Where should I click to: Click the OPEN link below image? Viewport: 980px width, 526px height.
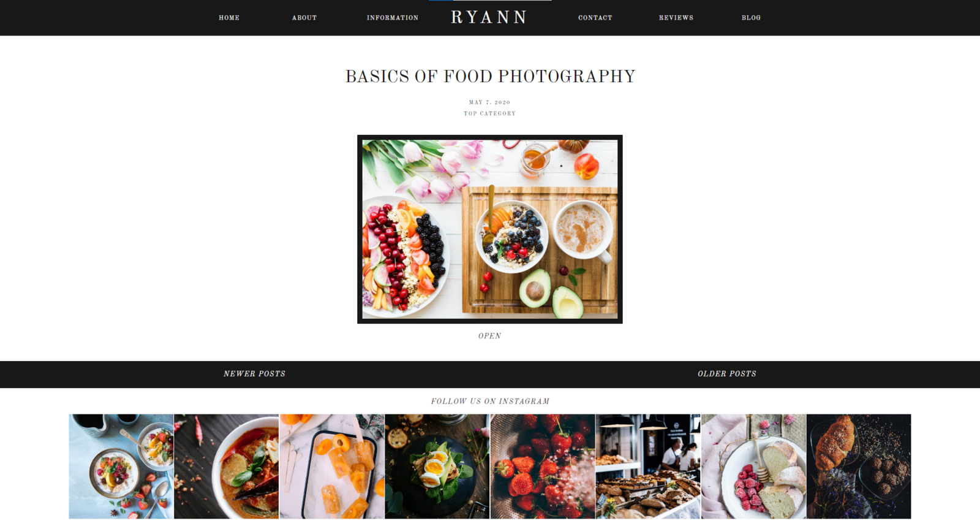(490, 336)
